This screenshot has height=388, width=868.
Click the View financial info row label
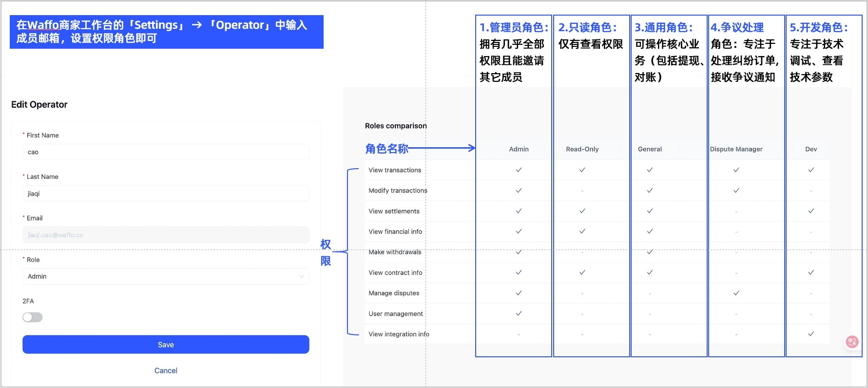tap(395, 232)
